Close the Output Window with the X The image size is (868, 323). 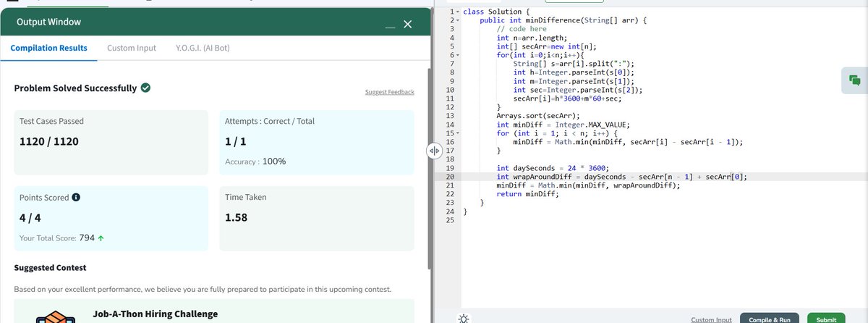pyautogui.click(x=407, y=25)
